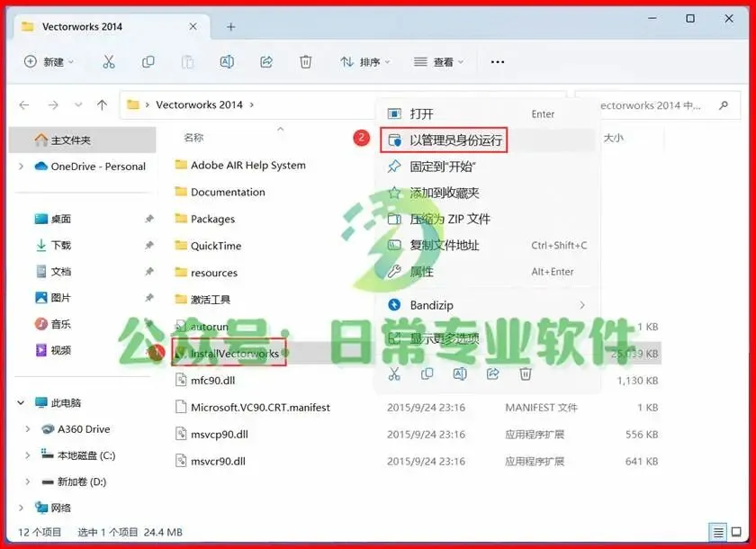The height and width of the screenshot is (549, 756).
Task: Collapse the 此电脑 tree node
Action: (21, 402)
